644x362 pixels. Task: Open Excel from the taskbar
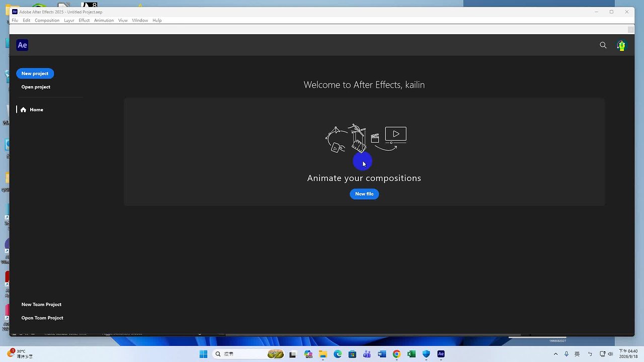pyautogui.click(x=412, y=354)
